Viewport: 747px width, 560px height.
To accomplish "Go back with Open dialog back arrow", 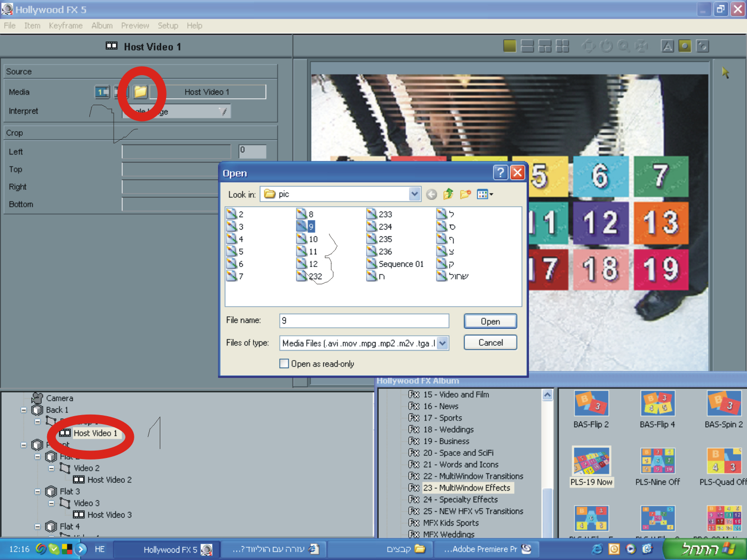I will click(x=432, y=195).
